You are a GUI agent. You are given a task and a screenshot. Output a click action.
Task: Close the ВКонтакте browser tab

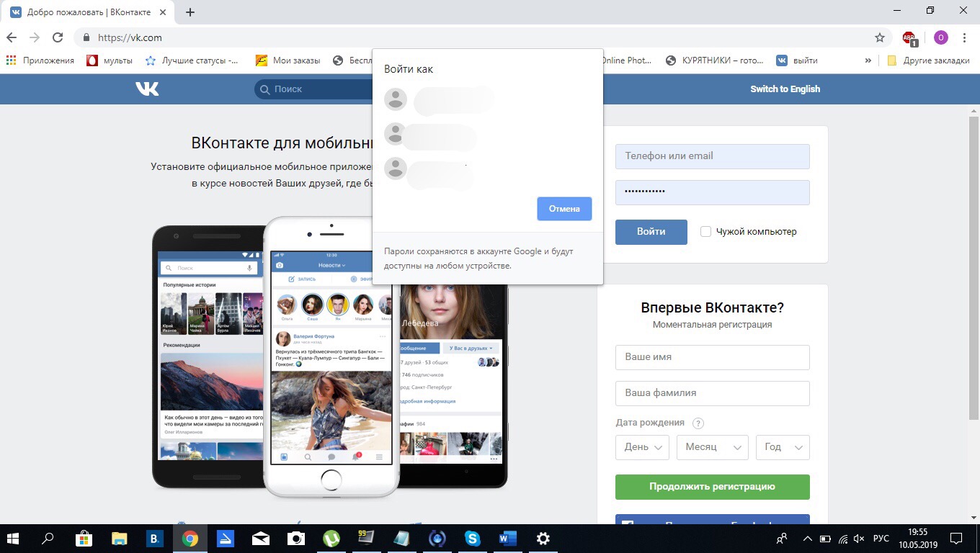[161, 12]
